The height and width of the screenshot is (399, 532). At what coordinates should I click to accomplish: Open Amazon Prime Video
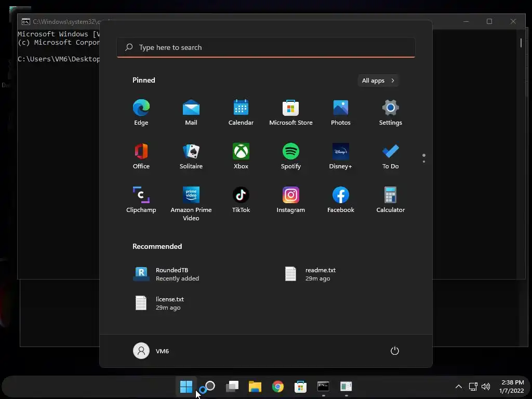[x=191, y=204]
